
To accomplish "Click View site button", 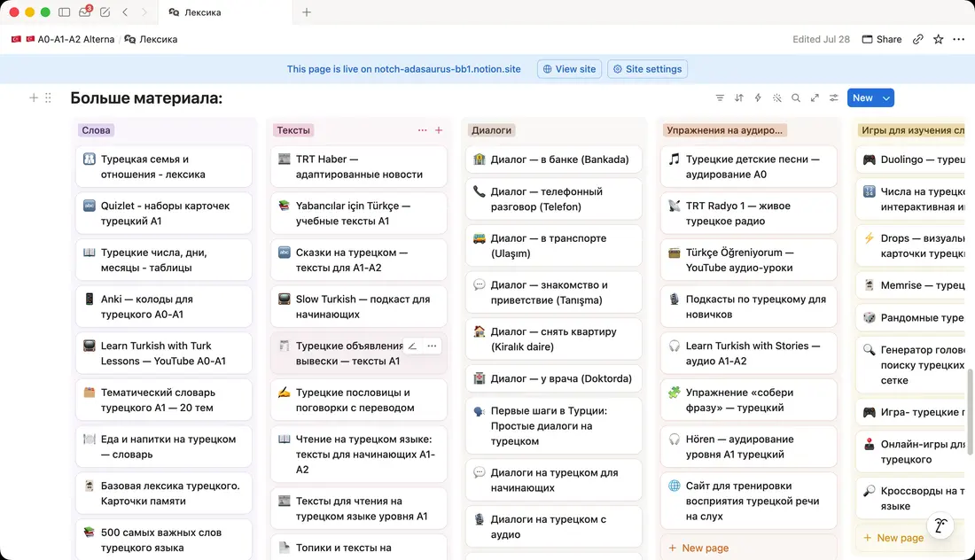I will (x=569, y=69).
